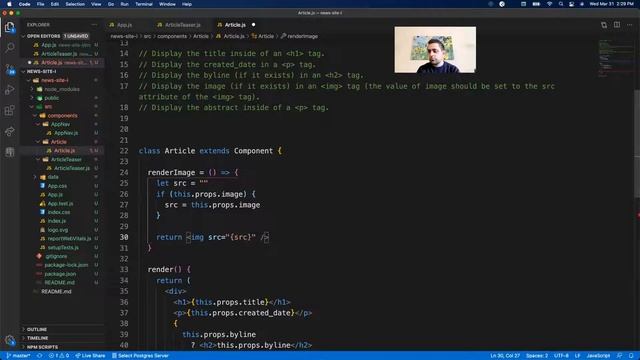Screen dimensions: 640x360
Task: Change indentation via Spaces: 2
Action: (x=537, y=356)
